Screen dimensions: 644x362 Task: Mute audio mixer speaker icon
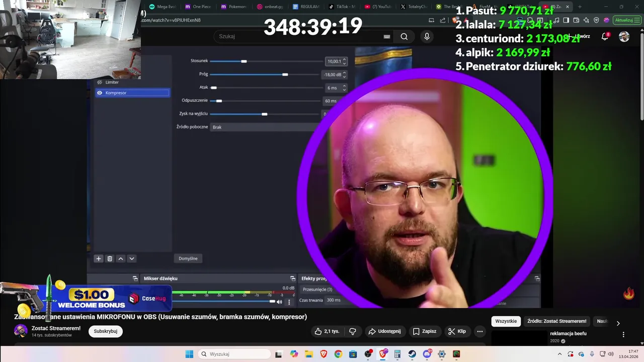(x=279, y=302)
